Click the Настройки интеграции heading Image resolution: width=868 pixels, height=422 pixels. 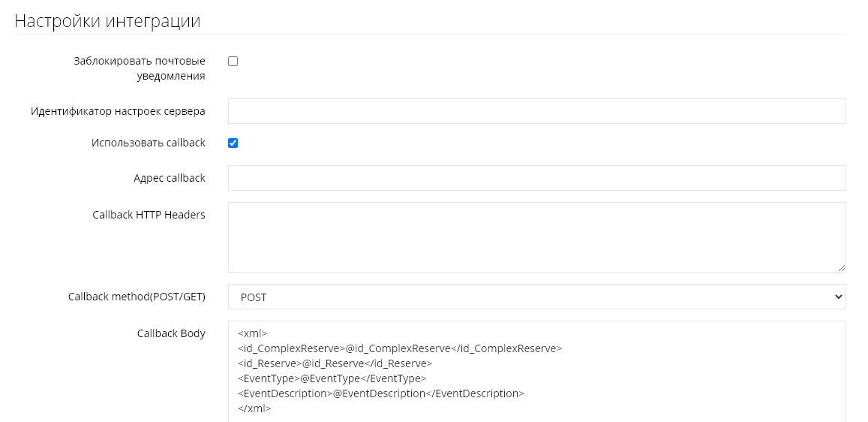click(x=107, y=20)
